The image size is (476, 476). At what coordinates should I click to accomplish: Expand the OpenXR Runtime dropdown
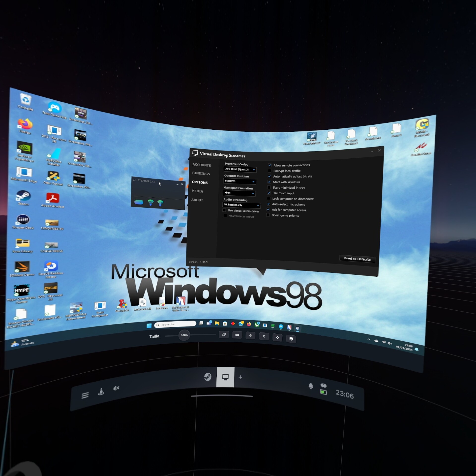[239, 181]
